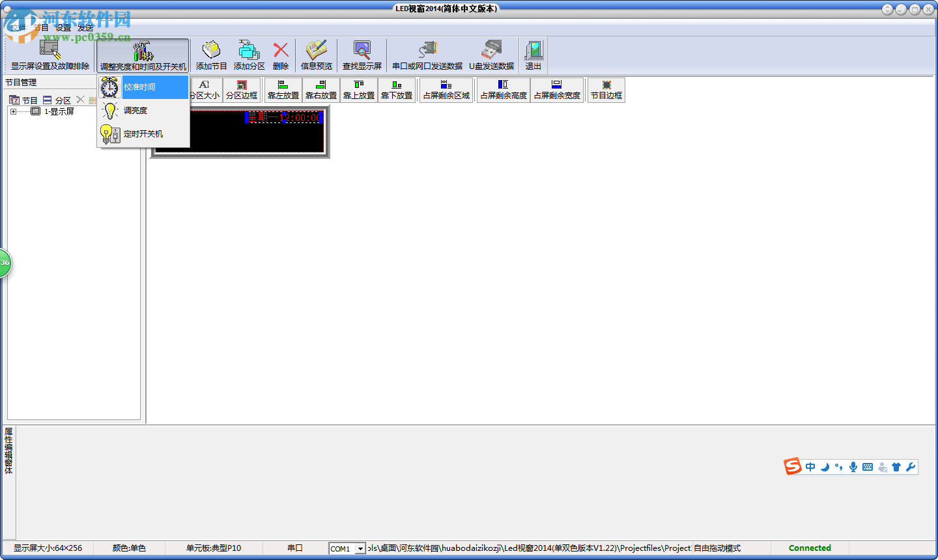Send data via serial or network (串口或网口发送数据)

coord(427,55)
